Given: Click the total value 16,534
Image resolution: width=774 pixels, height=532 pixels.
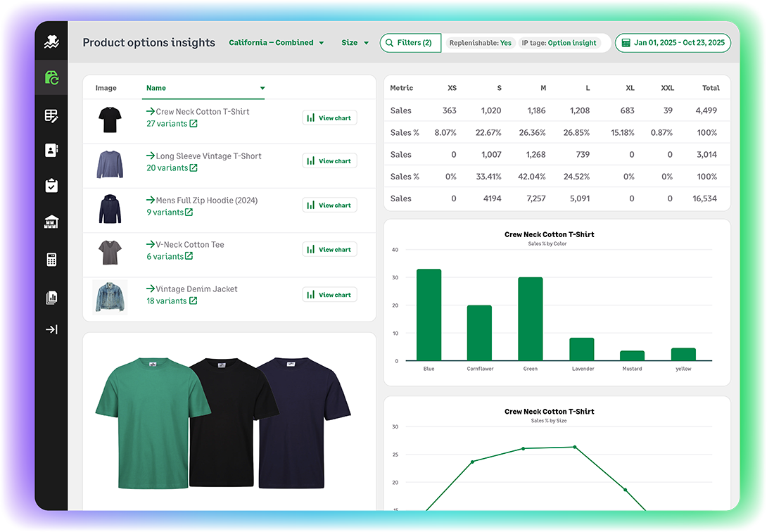Looking at the screenshot, I should 704,198.
